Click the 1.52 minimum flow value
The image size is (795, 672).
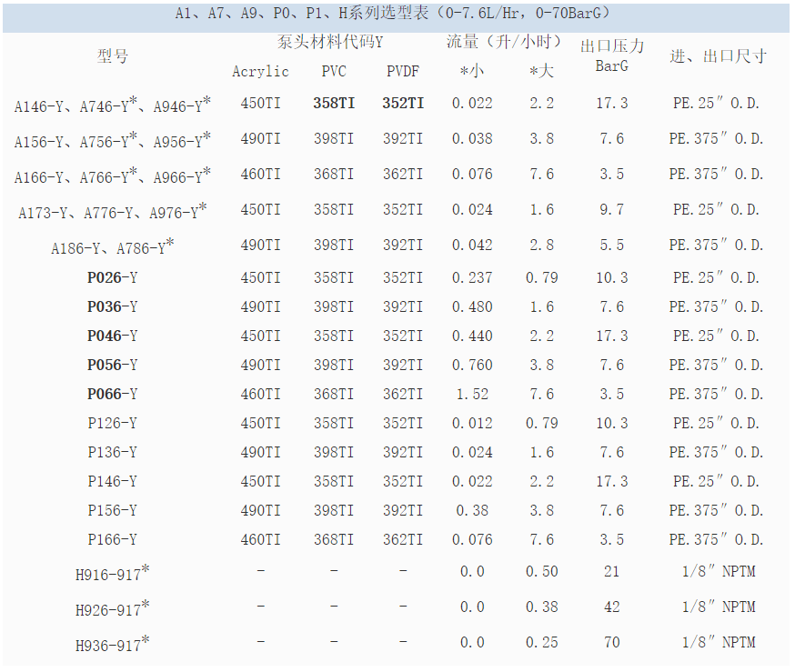click(472, 395)
